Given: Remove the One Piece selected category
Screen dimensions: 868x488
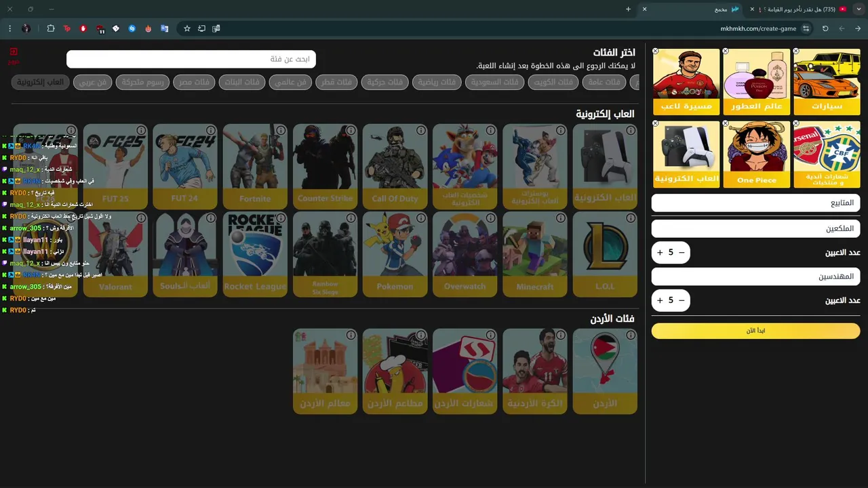Looking at the screenshot, I should pos(726,124).
